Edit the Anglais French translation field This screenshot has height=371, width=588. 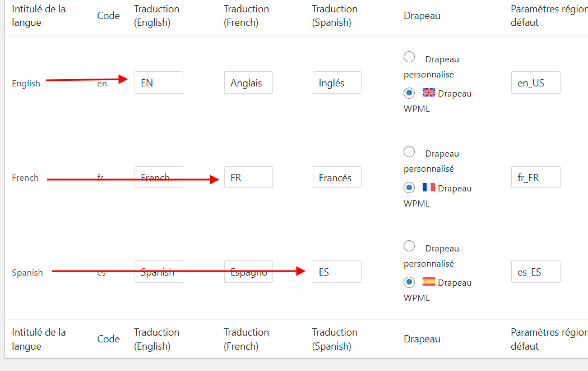click(248, 83)
